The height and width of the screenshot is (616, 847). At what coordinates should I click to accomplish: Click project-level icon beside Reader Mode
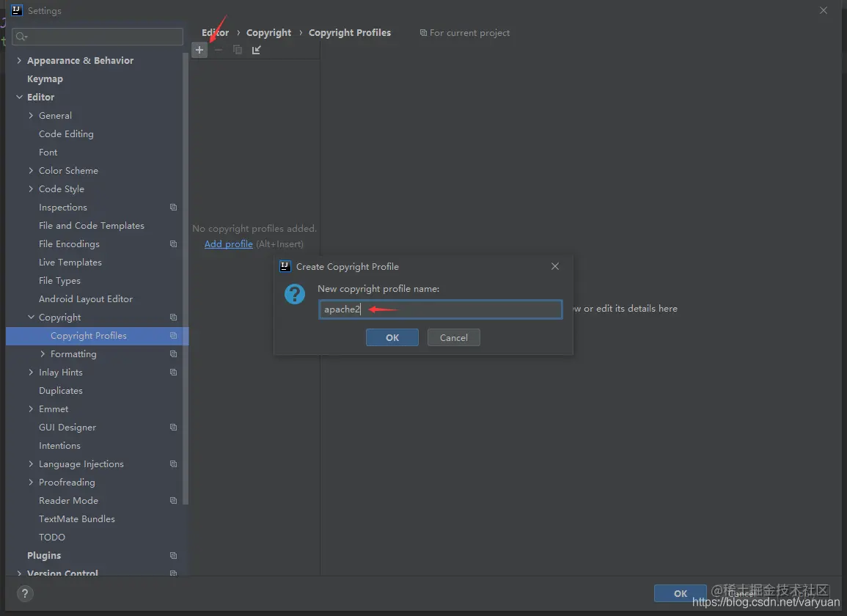click(173, 500)
